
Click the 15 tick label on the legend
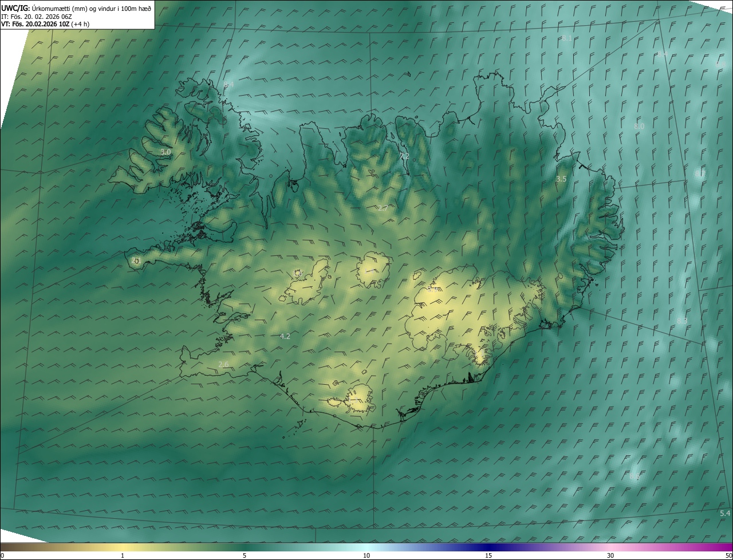488,555
